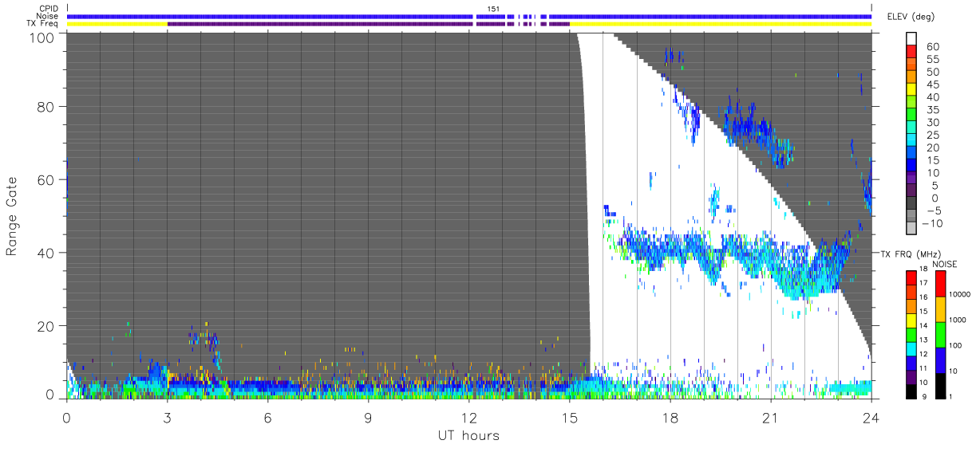
Task: Click the 18 tick on UT hours axis
Action: point(670,417)
